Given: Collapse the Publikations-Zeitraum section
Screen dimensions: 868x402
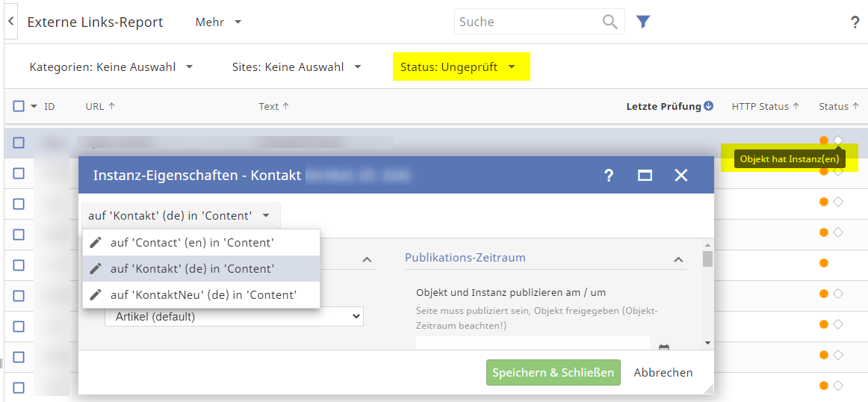Looking at the screenshot, I should 678,259.
